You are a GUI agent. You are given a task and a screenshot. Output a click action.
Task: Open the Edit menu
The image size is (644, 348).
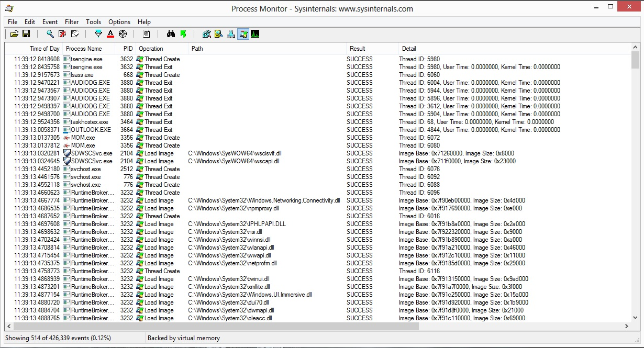[x=30, y=22]
